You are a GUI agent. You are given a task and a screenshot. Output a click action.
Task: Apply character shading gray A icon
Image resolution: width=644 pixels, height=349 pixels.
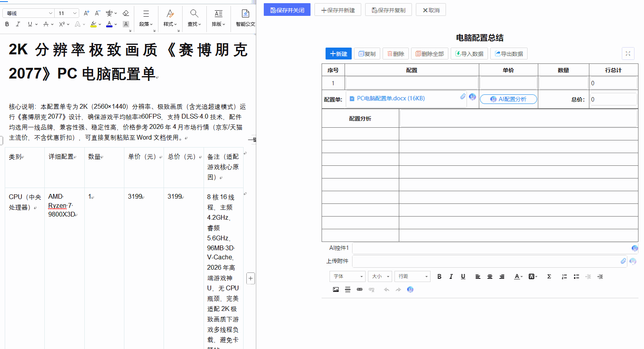coord(126,24)
